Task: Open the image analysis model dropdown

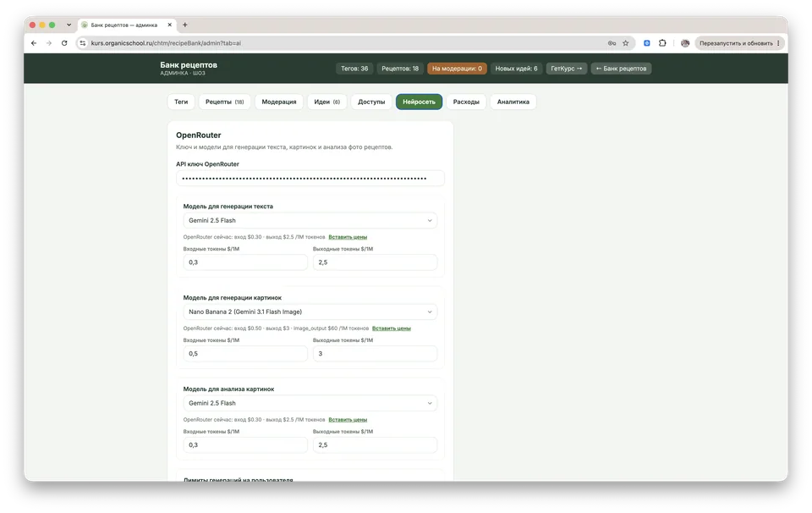Action: tap(310, 403)
